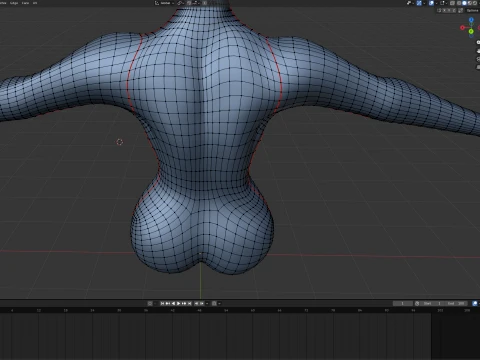The width and height of the screenshot is (480, 360).
Task: Click the current frame number field
Action: tap(403, 303)
